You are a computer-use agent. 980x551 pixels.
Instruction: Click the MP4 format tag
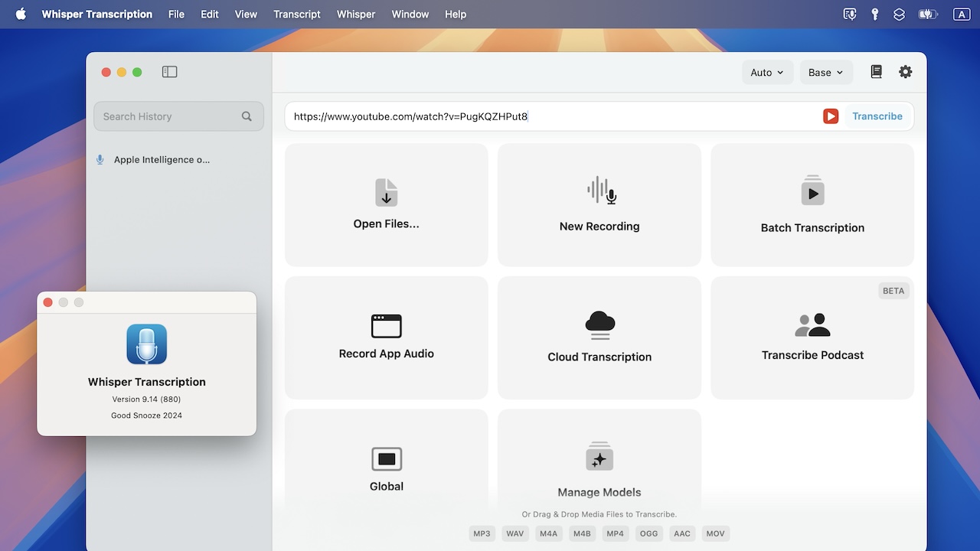616,533
